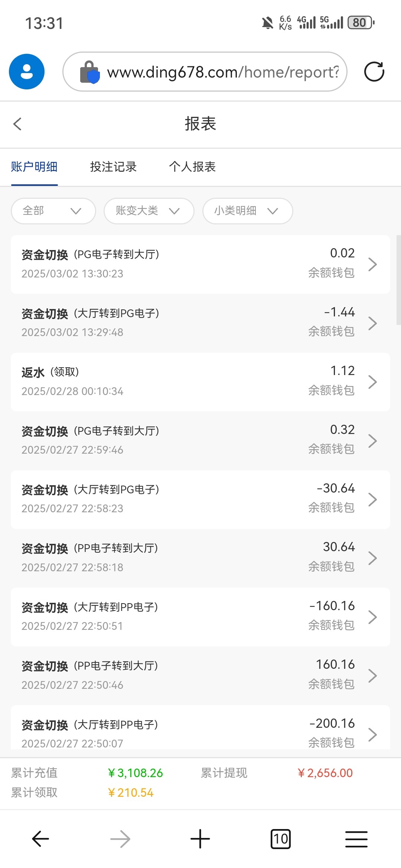Open the 0.02 PG电子转到大厅 transaction
This screenshot has width=401, height=868.
200,264
